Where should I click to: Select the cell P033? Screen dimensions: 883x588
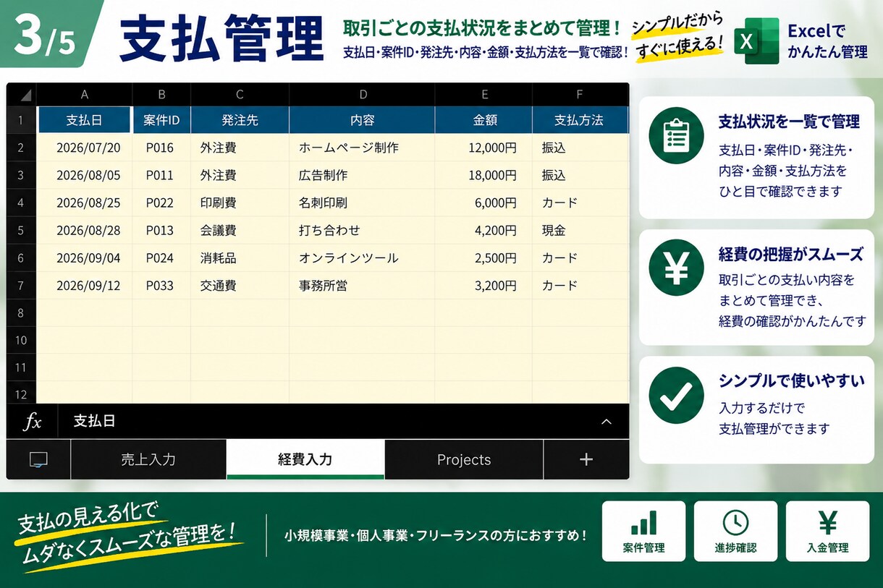pyautogui.click(x=161, y=285)
